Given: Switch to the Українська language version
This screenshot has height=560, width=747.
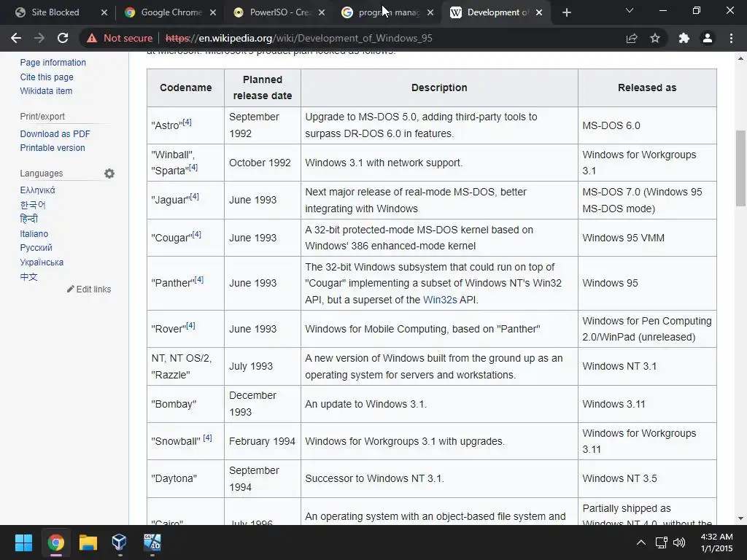Looking at the screenshot, I should (x=42, y=262).
